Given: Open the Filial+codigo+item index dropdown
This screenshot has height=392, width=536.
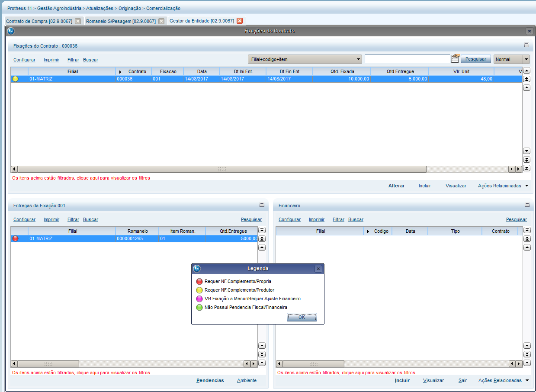Looking at the screenshot, I should [358, 59].
